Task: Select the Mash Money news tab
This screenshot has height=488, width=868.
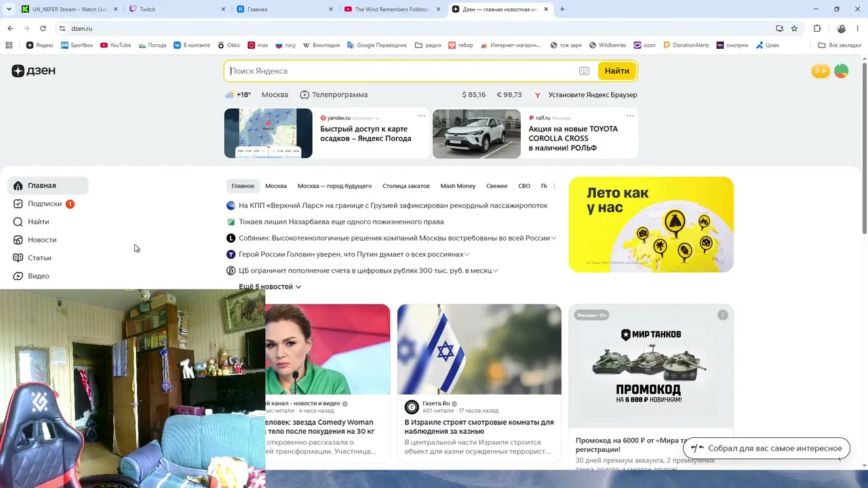Action: click(x=458, y=186)
